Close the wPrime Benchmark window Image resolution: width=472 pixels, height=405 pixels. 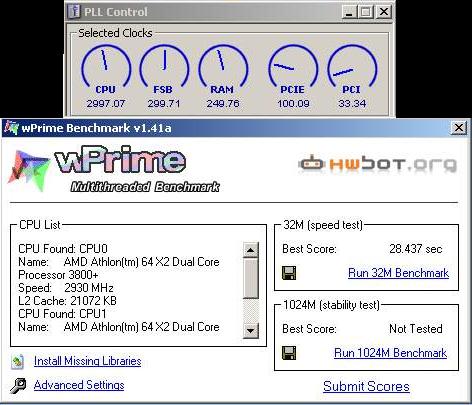[459, 128]
